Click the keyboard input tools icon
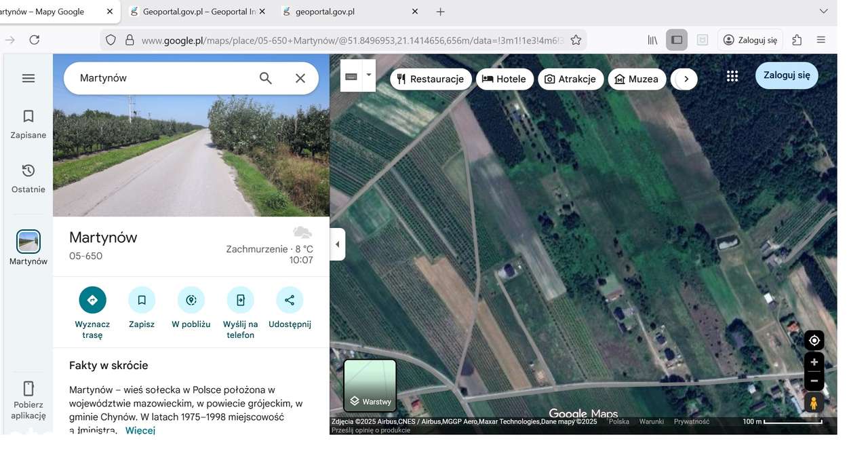The height and width of the screenshot is (456, 868). click(351, 76)
